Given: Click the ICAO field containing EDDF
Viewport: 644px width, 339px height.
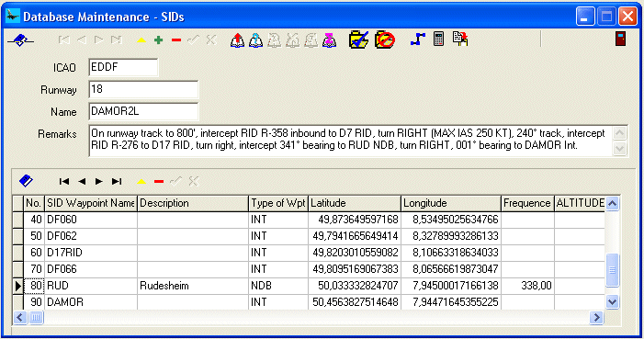Looking at the screenshot, I should point(123,67).
